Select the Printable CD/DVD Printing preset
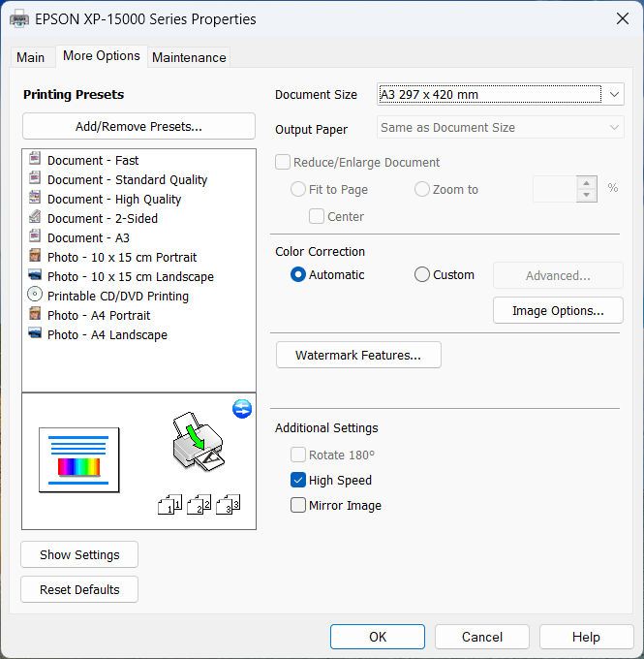 point(117,296)
